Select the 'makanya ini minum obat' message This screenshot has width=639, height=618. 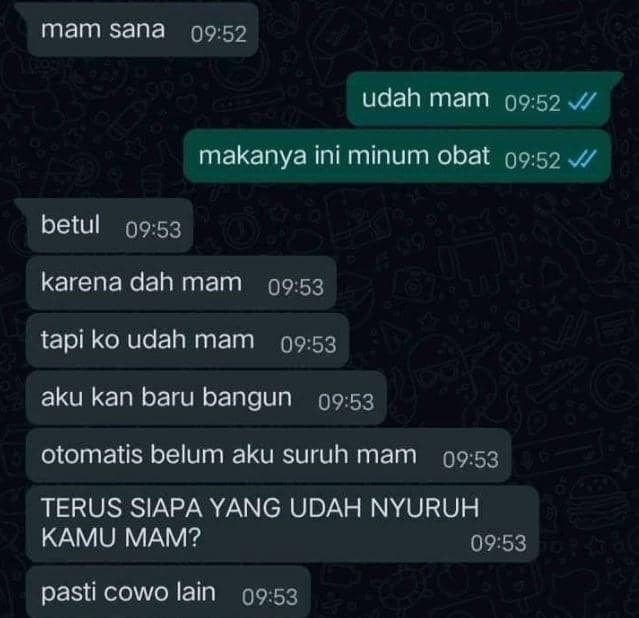point(397,156)
